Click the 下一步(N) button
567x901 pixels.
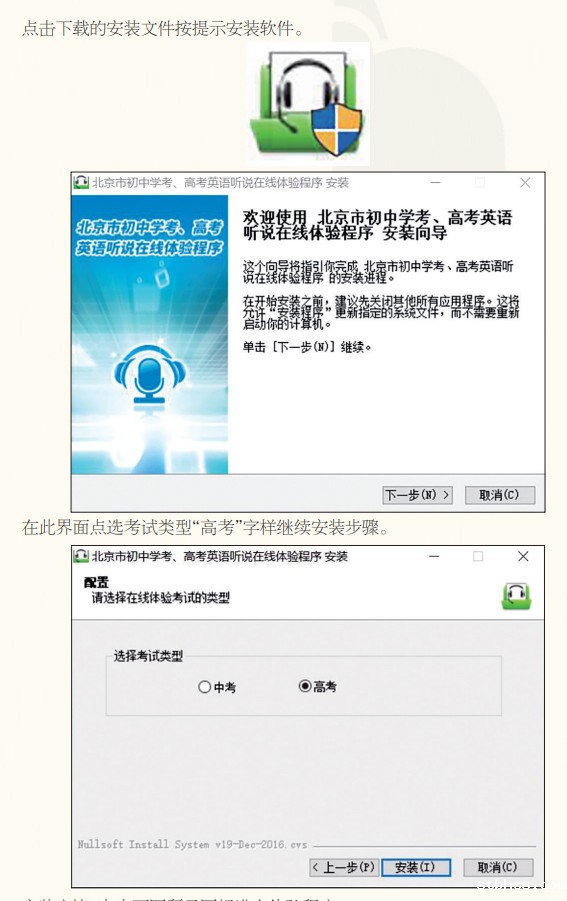[418, 495]
